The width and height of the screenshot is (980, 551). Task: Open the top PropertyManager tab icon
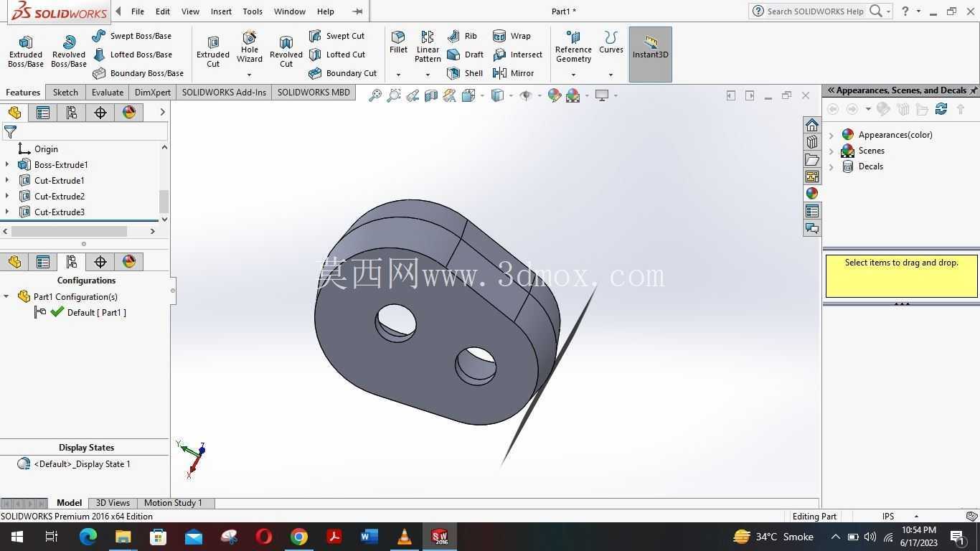click(43, 113)
